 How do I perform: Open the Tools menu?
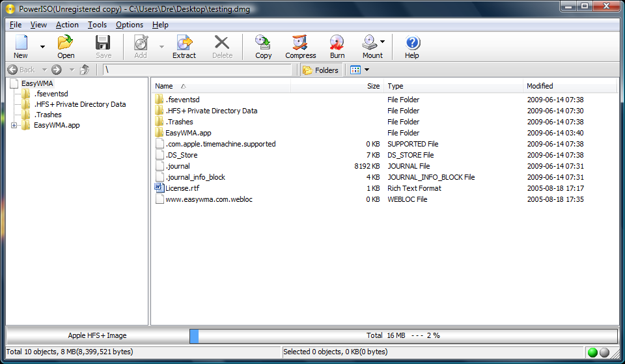(x=97, y=25)
